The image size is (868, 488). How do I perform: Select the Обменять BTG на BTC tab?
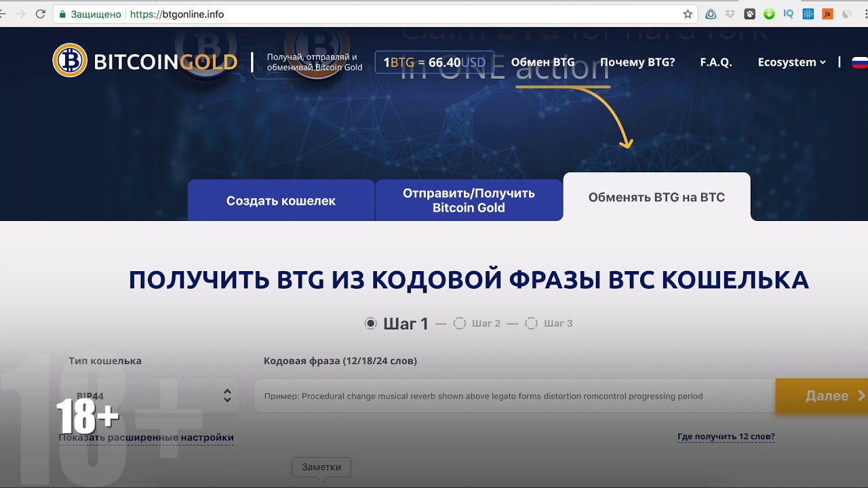pos(656,197)
